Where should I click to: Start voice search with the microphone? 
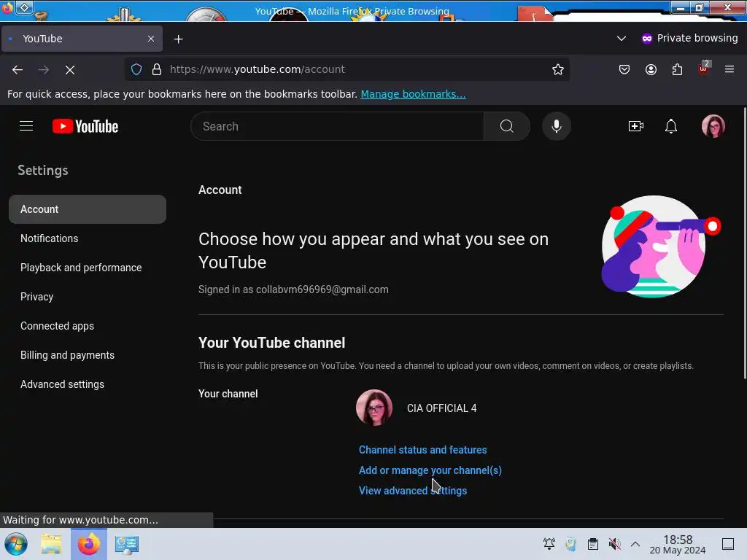tap(556, 126)
